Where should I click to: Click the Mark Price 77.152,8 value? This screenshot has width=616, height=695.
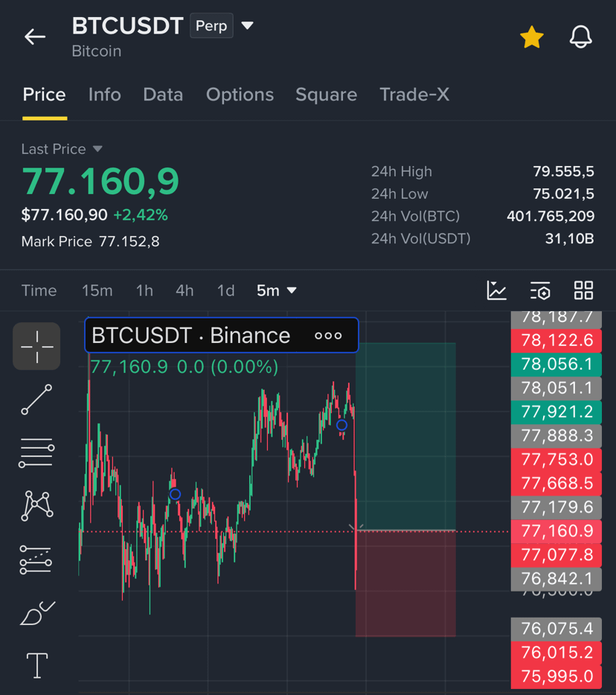129,242
